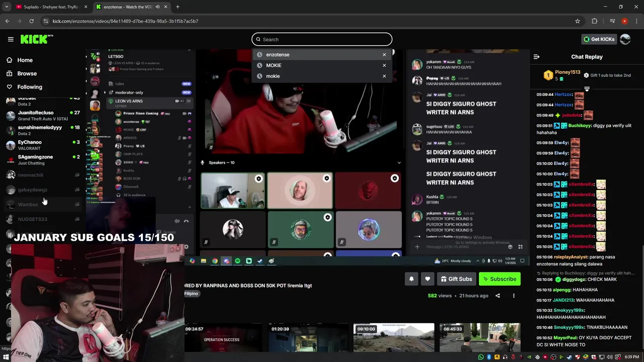Screen dimensions: 644x362
Task: Remove uppercase MOKIE from search history
Action: [x=384, y=65]
